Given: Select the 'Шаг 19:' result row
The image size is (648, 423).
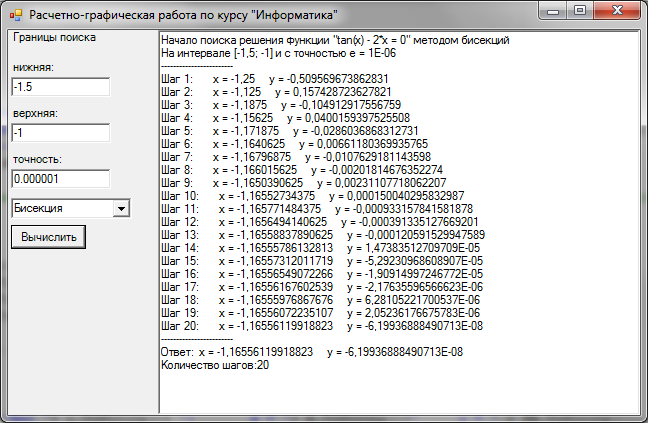Looking at the screenshot, I should point(321,313).
